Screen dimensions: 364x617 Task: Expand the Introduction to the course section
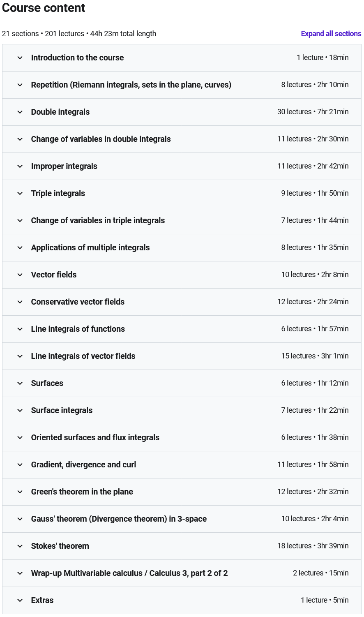tap(77, 58)
